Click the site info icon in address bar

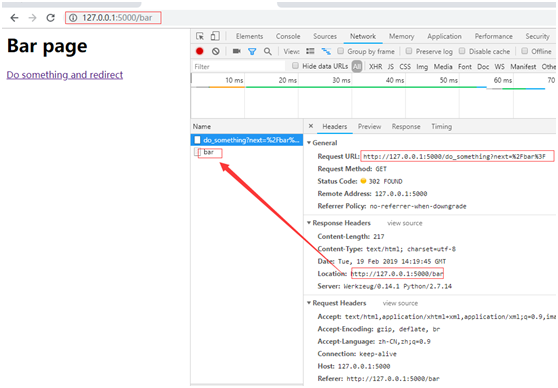(x=73, y=18)
